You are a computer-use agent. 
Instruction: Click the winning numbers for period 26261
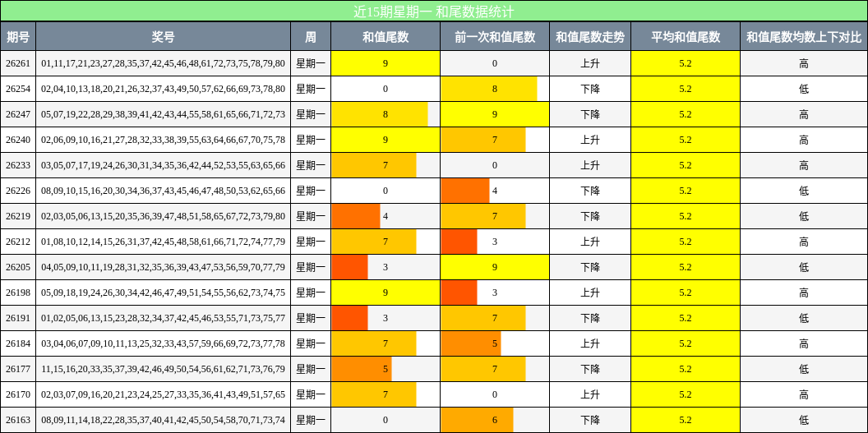(164, 63)
